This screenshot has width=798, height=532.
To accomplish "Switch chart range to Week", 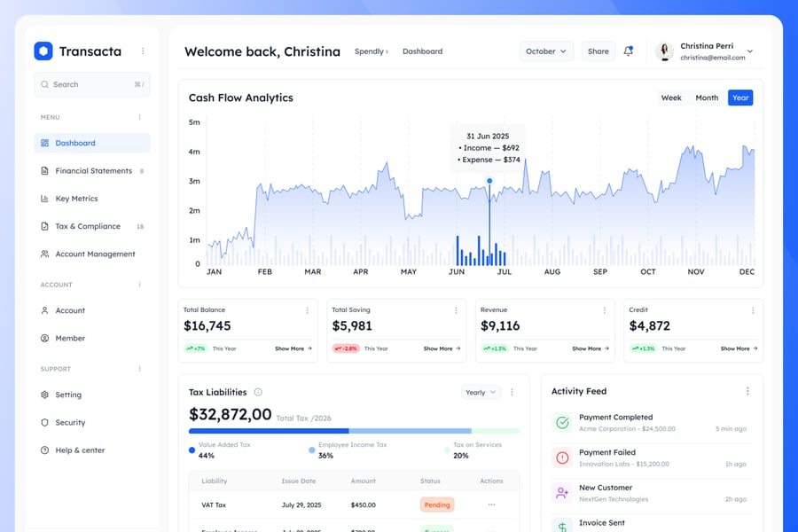I will (671, 98).
